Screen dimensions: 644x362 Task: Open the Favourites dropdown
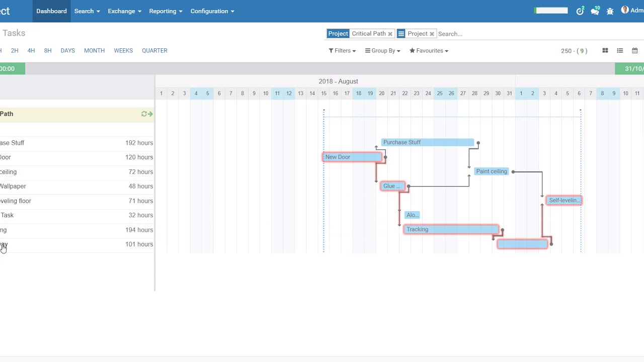pos(429,51)
